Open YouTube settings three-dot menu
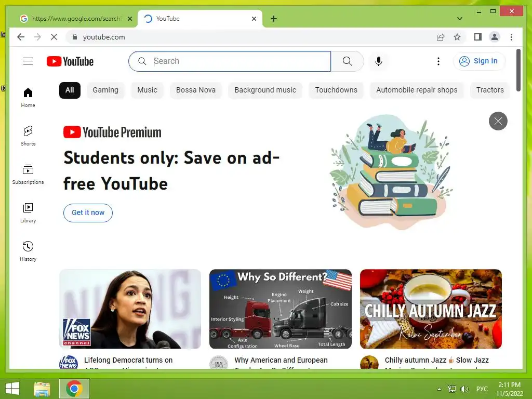The height and width of the screenshot is (399, 532). click(438, 61)
